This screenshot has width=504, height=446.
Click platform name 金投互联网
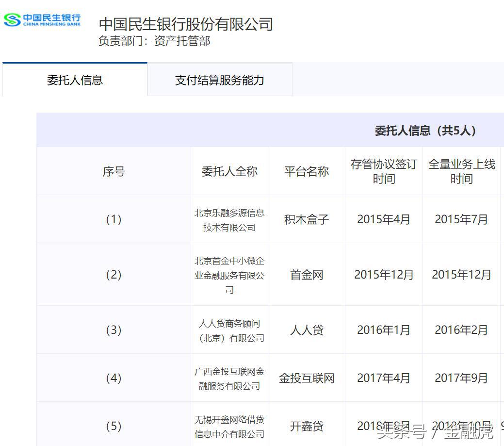pos(307,378)
